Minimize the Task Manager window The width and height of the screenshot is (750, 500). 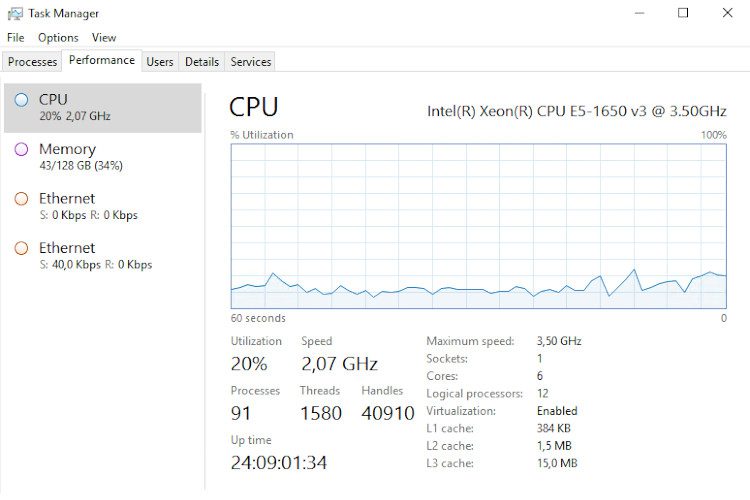pyautogui.click(x=638, y=13)
